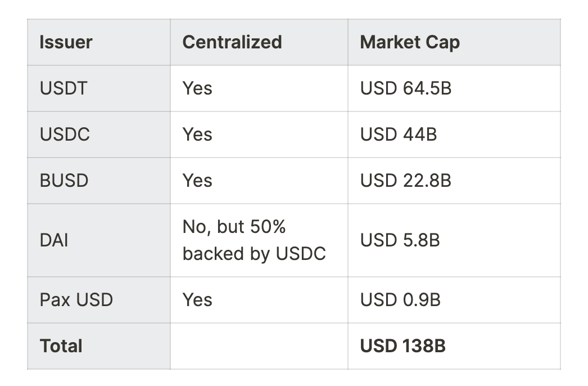
Task: Select the Pax USD issuer cell
Action: (76, 300)
